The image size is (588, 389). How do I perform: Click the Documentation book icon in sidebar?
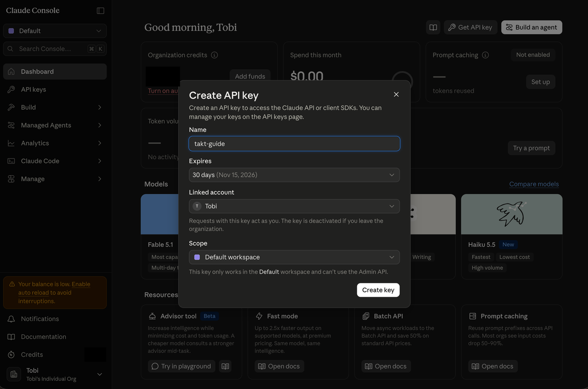(x=11, y=337)
